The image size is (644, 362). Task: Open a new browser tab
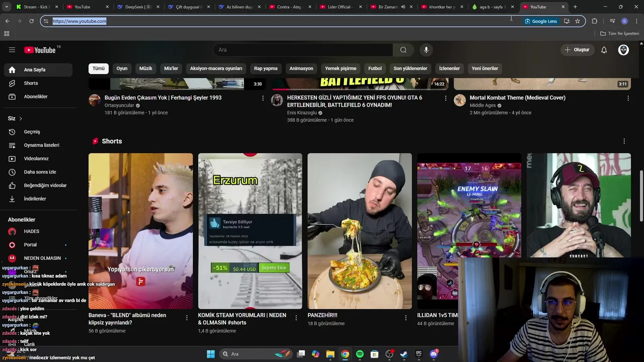(x=575, y=7)
